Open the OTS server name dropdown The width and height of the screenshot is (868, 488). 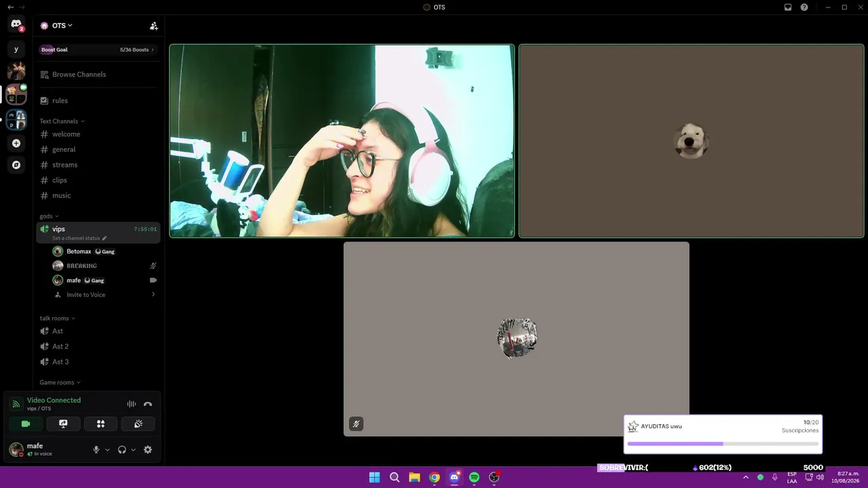pos(62,26)
